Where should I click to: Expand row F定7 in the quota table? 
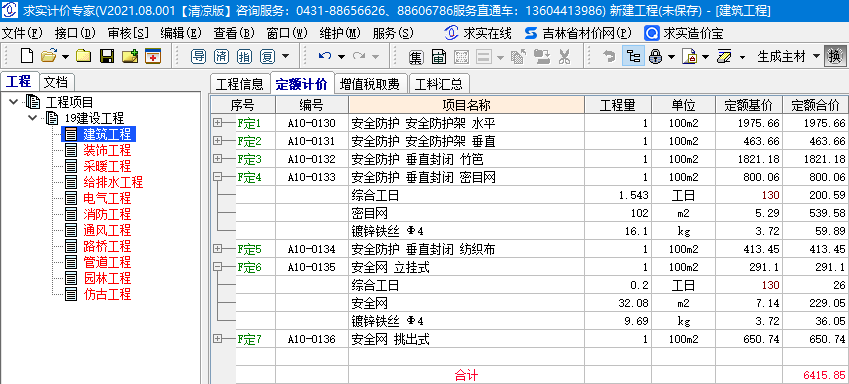click(218, 339)
